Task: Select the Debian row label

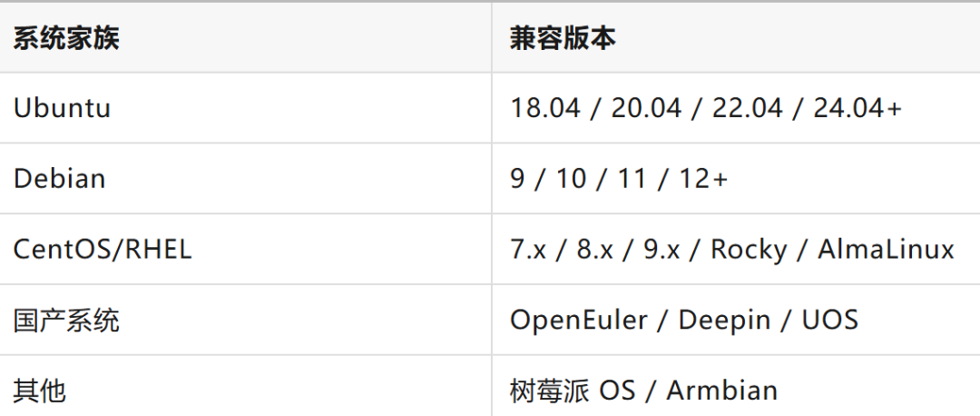Action: 59,178
